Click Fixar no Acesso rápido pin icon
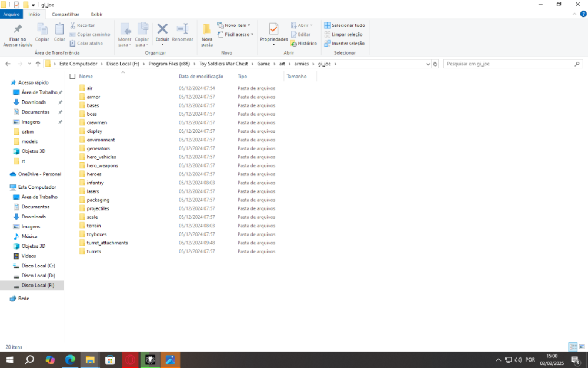The width and height of the screenshot is (588, 368). pos(18,31)
